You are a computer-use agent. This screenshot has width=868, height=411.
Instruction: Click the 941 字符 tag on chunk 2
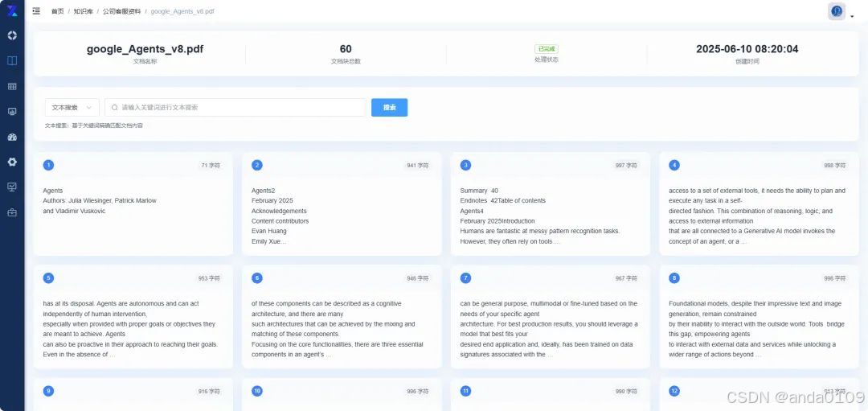point(418,165)
